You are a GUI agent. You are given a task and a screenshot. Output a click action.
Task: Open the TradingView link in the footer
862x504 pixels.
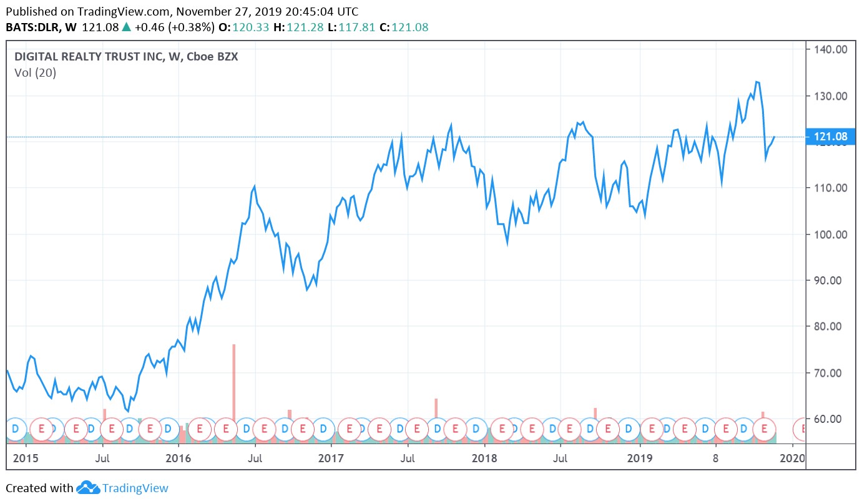pos(135,488)
